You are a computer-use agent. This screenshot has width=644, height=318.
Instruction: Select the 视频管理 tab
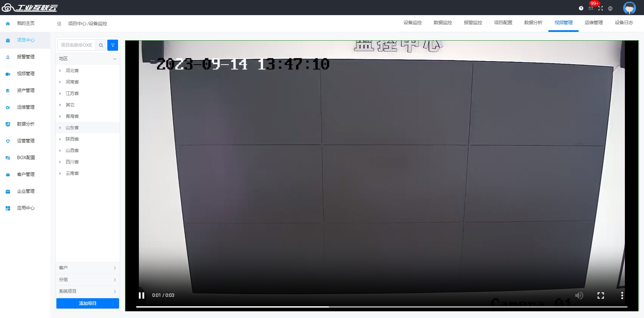(x=563, y=23)
